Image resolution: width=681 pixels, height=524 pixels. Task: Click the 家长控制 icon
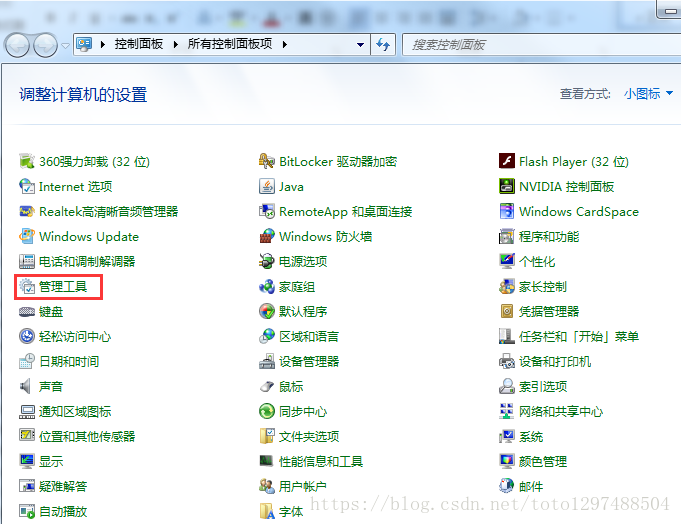pyautogui.click(x=506, y=287)
